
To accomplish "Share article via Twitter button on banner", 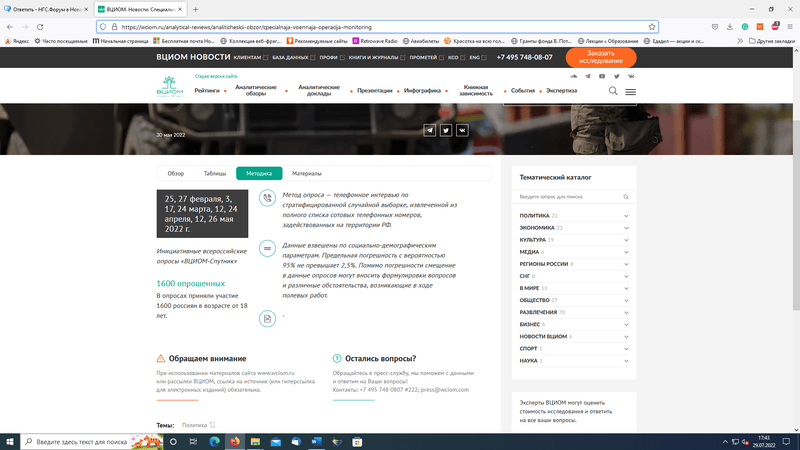I will 446,131.
